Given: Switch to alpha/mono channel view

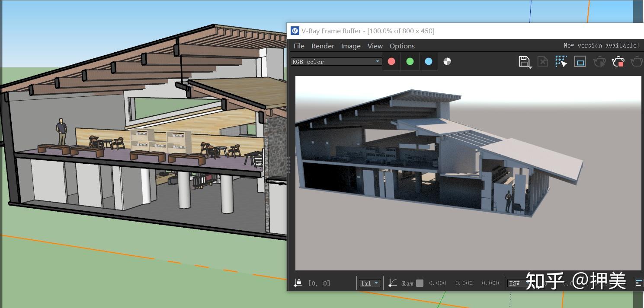Looking at the screenshot, I should [x=447, y=62].
